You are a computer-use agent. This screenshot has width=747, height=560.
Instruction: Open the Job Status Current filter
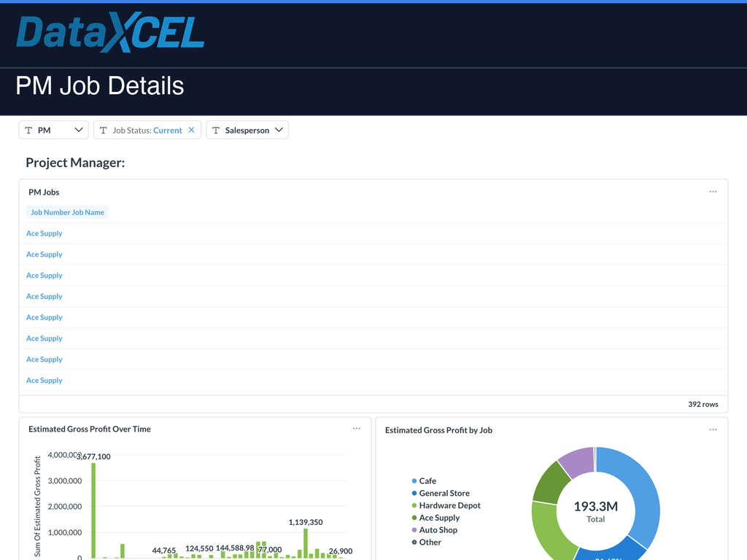coord(147,130)
